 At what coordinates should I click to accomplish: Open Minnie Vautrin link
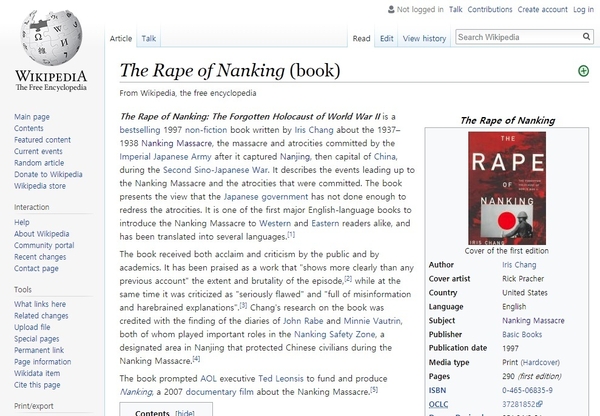coord(373,321)
